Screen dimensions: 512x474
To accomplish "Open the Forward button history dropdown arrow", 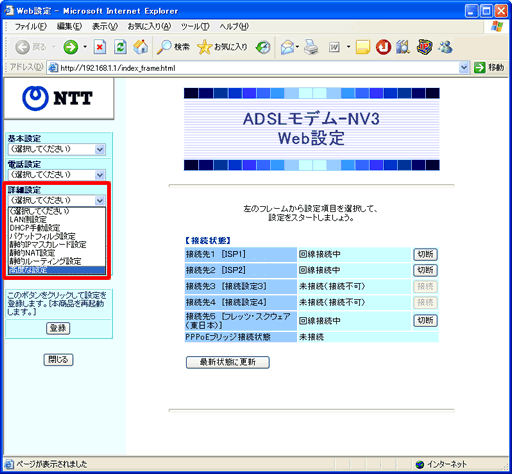I will pos(85,47).
